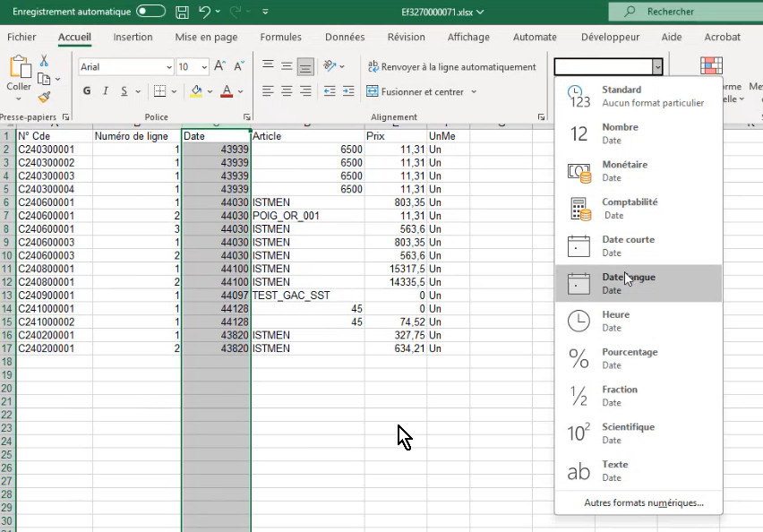
Task: Click the Undo arrow icon
Action: click(205, 12)
